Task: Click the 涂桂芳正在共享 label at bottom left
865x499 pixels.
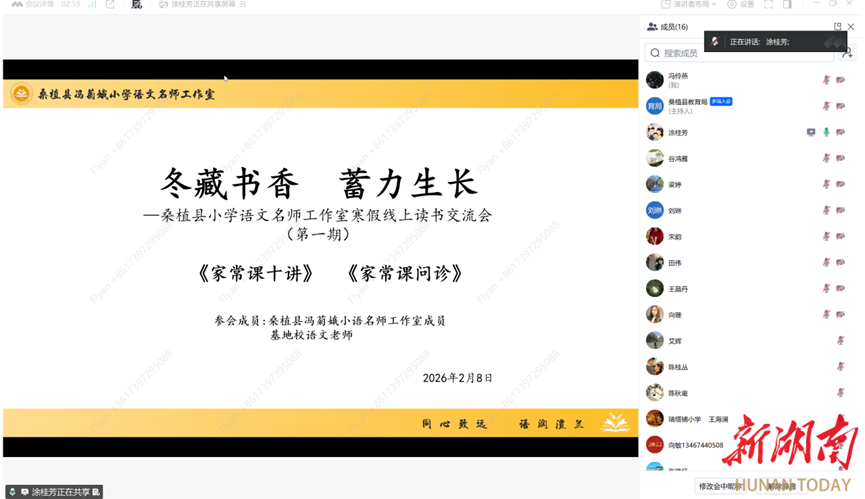Action: click(x=60, y=492)
